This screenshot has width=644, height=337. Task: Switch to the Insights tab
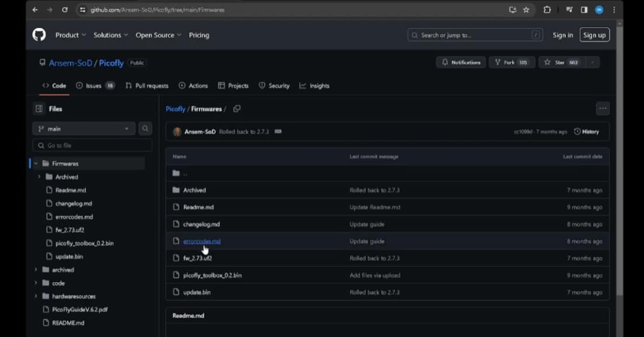pyautogui.click(x=314, y=86)
